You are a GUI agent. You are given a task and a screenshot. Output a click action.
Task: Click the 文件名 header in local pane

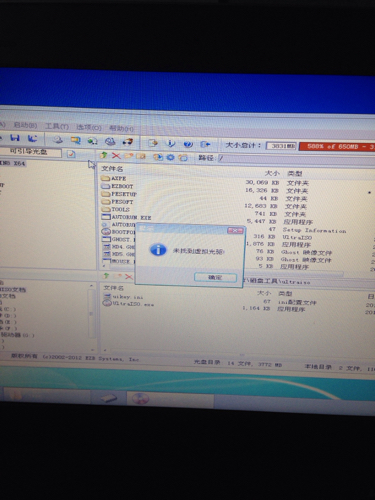click(x=114, y=288)
